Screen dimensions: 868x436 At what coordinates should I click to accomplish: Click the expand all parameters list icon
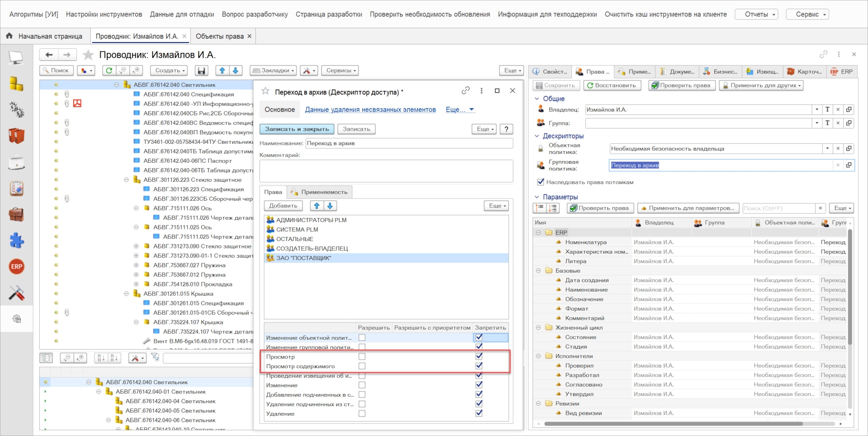click(553, 208)
